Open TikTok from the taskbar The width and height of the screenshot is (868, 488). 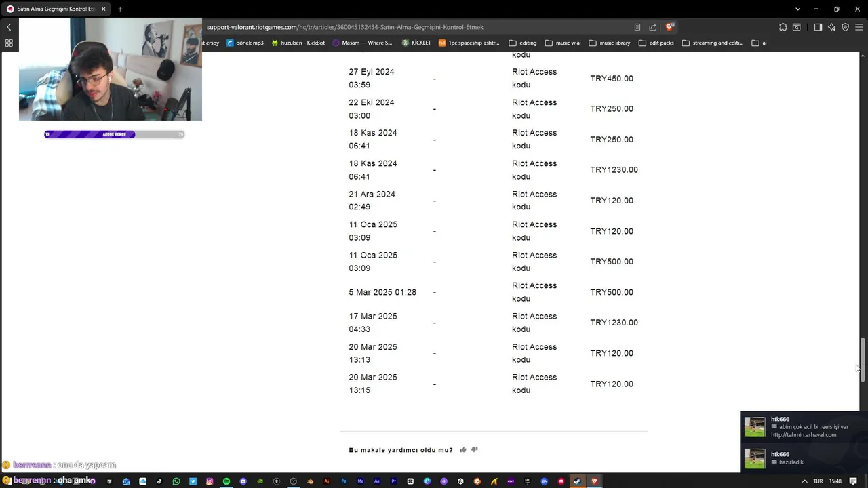pos(159,481)
